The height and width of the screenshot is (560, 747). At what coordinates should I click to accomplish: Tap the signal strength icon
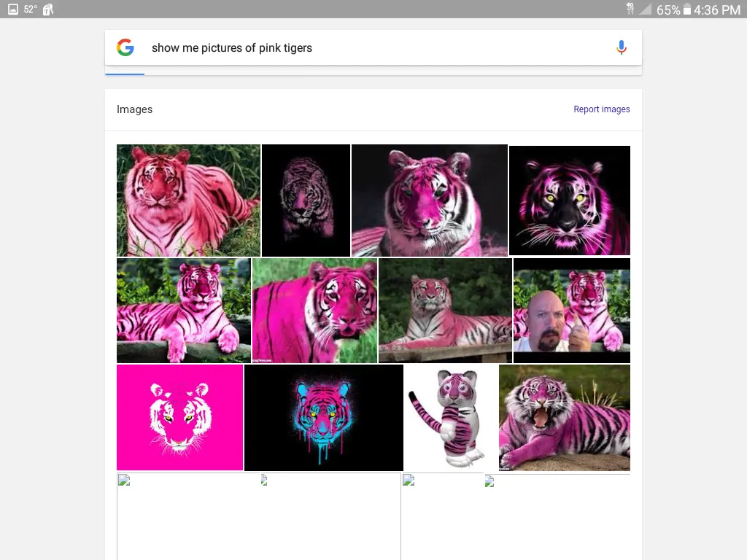pos(645,9)
